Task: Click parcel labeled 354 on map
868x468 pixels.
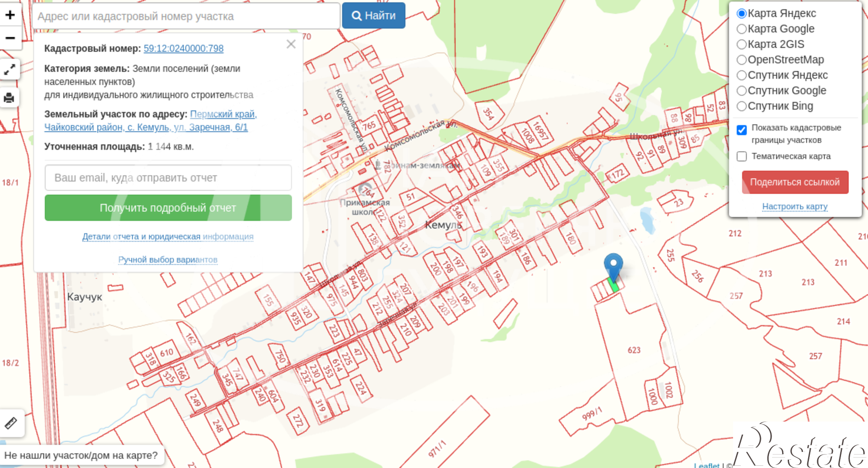Action: (489, 114)
